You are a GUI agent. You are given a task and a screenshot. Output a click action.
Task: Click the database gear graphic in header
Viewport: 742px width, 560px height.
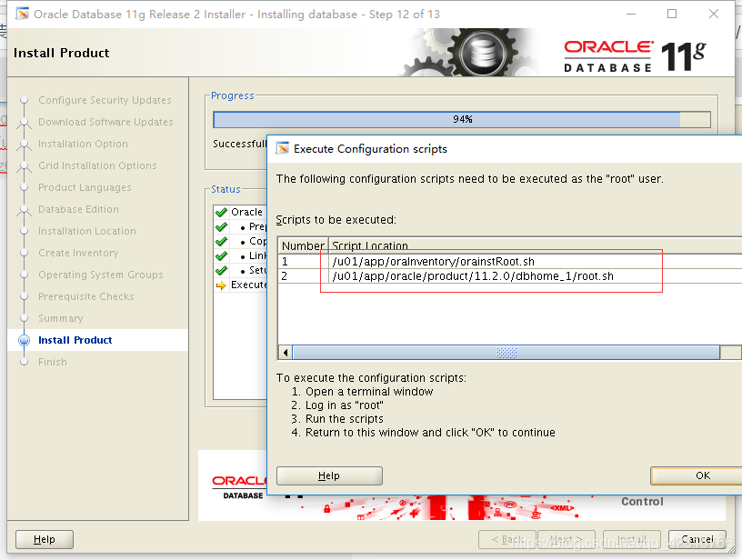click(482, 52)
